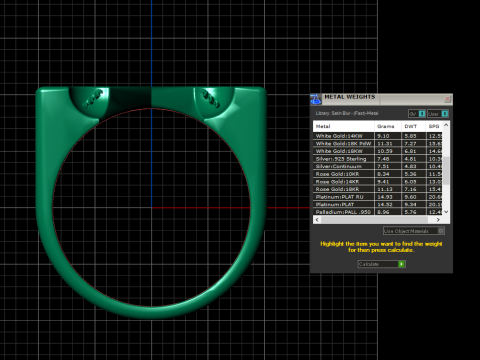Click the 7.27 DWT value cell
The width and height of the screenshot is (480, 360).
pyautogui.click(x=414, y=144)
